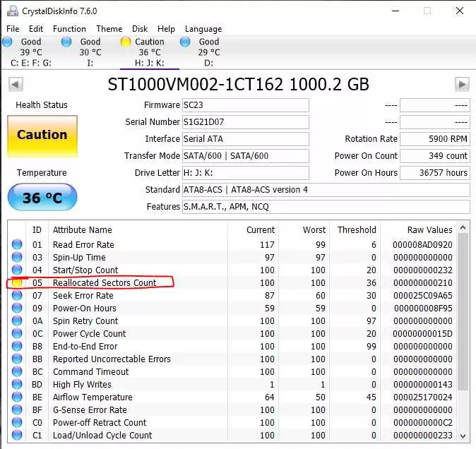Click the scroll down arrow of attribute list
Viewport: 476px width, 449px height.
pos(463,436)
